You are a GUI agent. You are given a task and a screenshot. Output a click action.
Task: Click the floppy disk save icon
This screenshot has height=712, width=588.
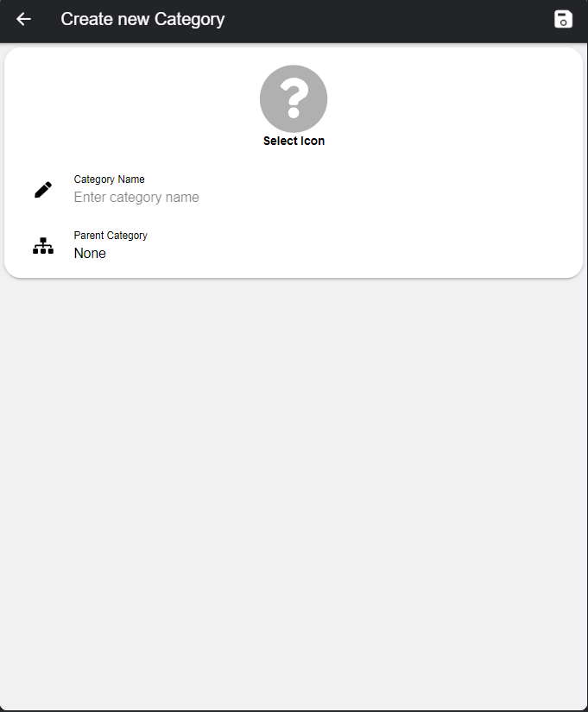[x=563, y=19]
